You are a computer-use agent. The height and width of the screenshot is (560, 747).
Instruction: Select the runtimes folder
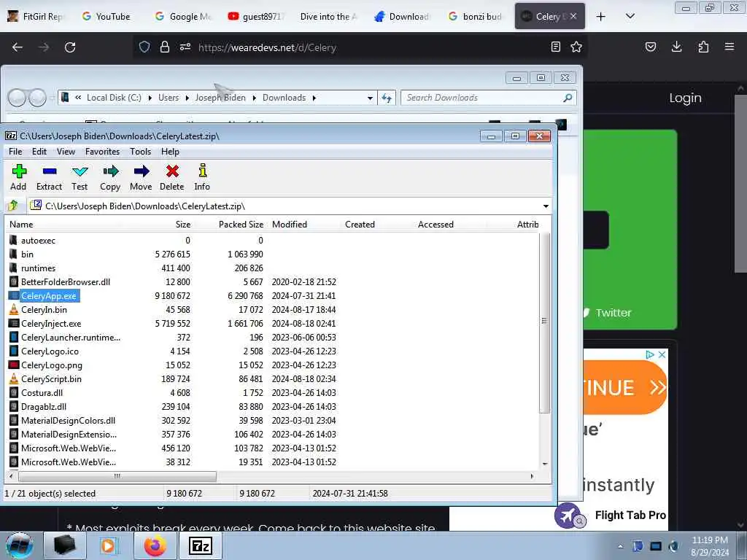point(38,268)
